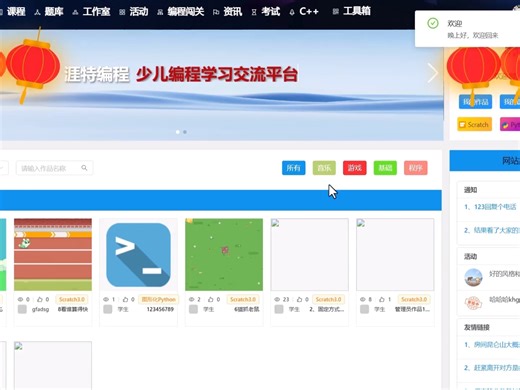Click the icon beside 工作室
This screenshot has height=390, width=520.
(x=76, y=12)
